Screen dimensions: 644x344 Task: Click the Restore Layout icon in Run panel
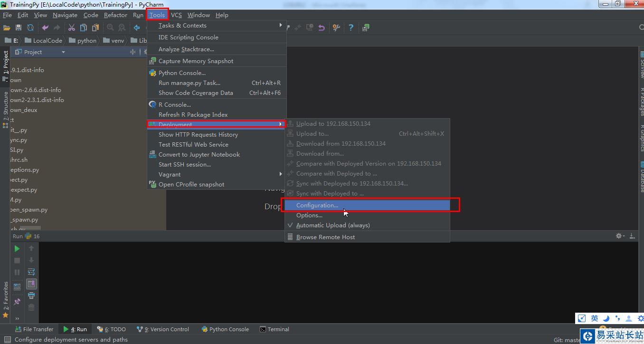pos(17,287)
